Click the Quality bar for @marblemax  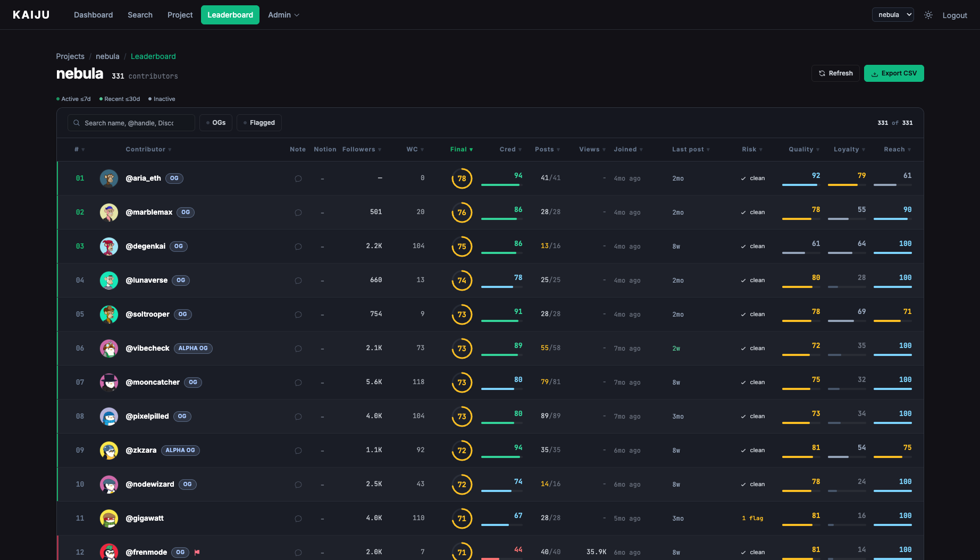pyautogui.click(x=801, y=219)
